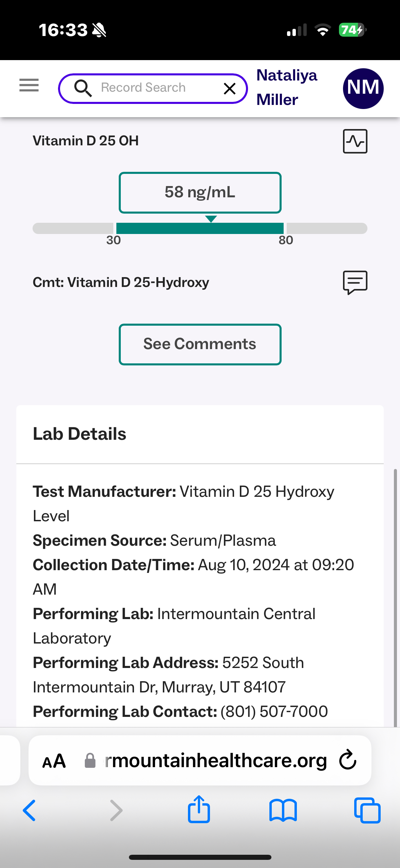The image size is (400, 868).
Task: Go forward in Safari
Action: tap(116, 810)
